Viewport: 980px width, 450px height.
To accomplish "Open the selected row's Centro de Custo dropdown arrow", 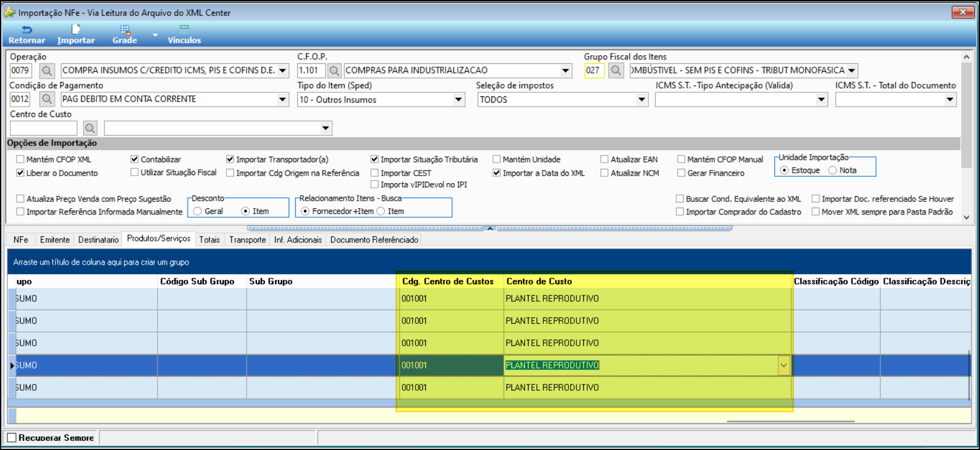I will pos(784,366).
